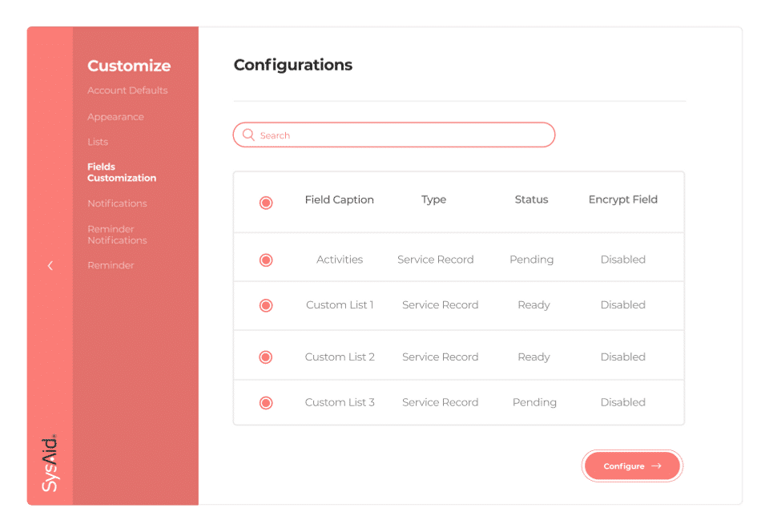
Task: Open the Appearance menu item
Action: coord(115,117)
